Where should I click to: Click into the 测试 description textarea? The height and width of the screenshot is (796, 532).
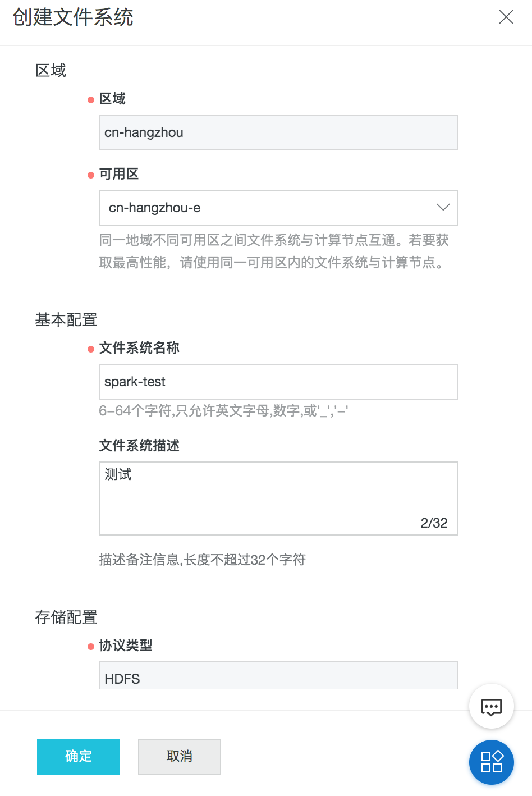[278, 498]
